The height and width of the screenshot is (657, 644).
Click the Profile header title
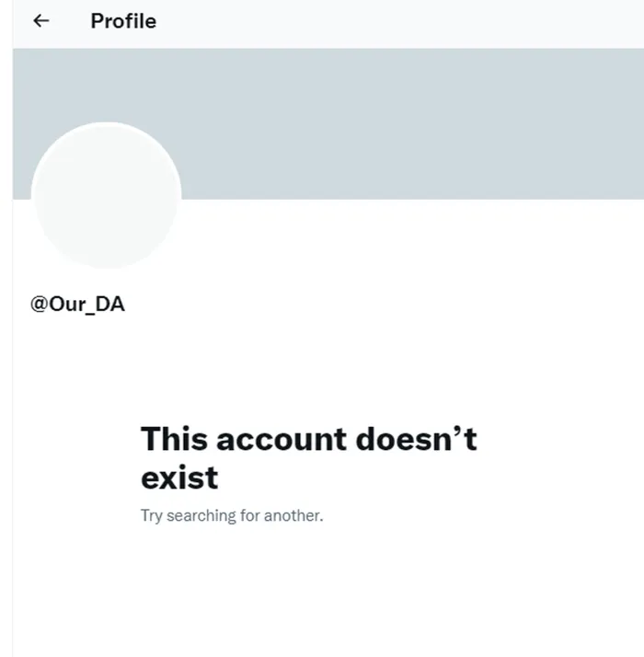pyautogui.click(x=123, y=21)
